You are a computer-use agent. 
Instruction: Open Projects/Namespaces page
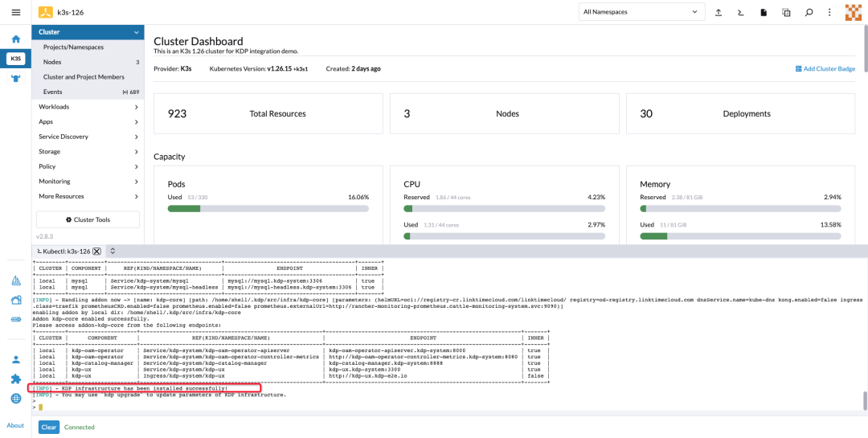(x=88, y=47)
